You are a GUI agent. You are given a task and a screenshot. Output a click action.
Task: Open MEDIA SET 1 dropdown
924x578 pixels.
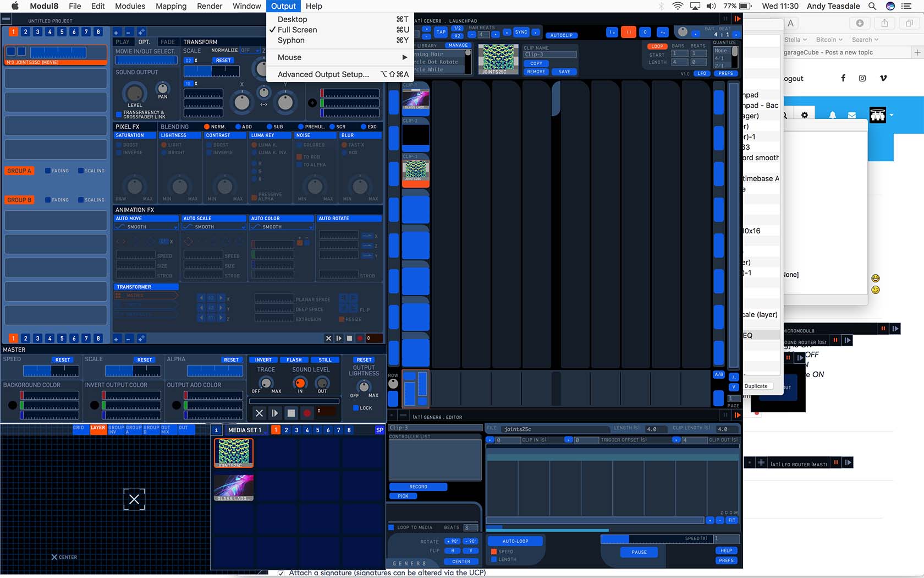(x=246, y=430)
